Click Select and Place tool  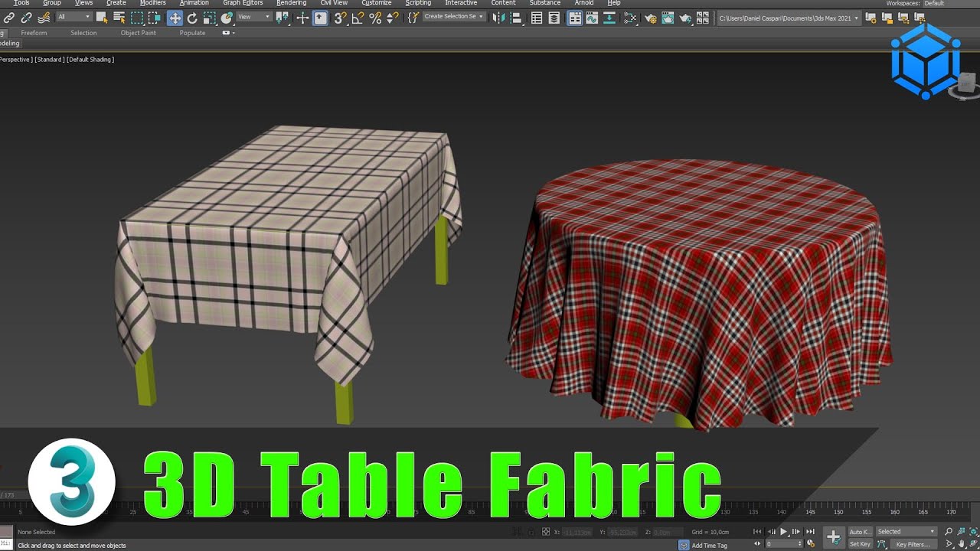tap(227, 18)
